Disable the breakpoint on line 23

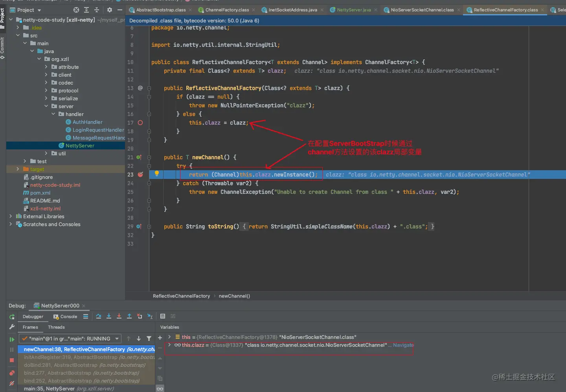point(140,175)
